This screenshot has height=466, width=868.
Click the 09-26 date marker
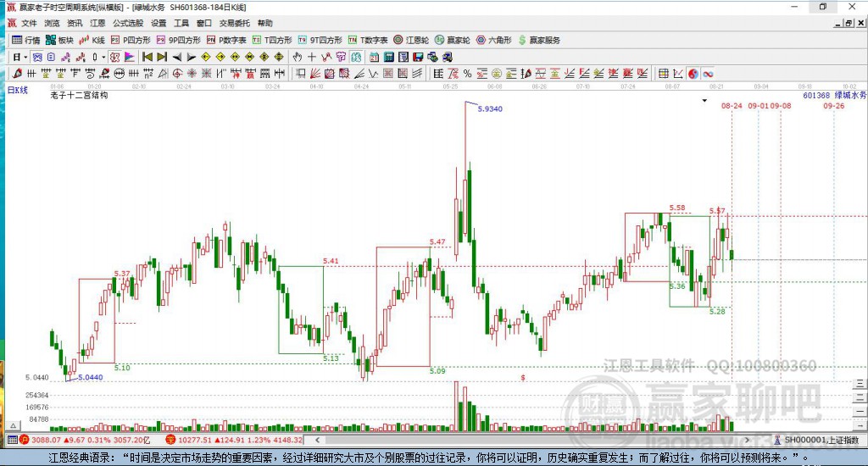pos(834,106)
